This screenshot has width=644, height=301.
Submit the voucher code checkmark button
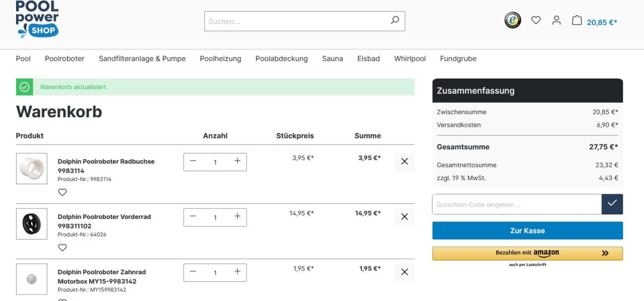tap(612, 204)
